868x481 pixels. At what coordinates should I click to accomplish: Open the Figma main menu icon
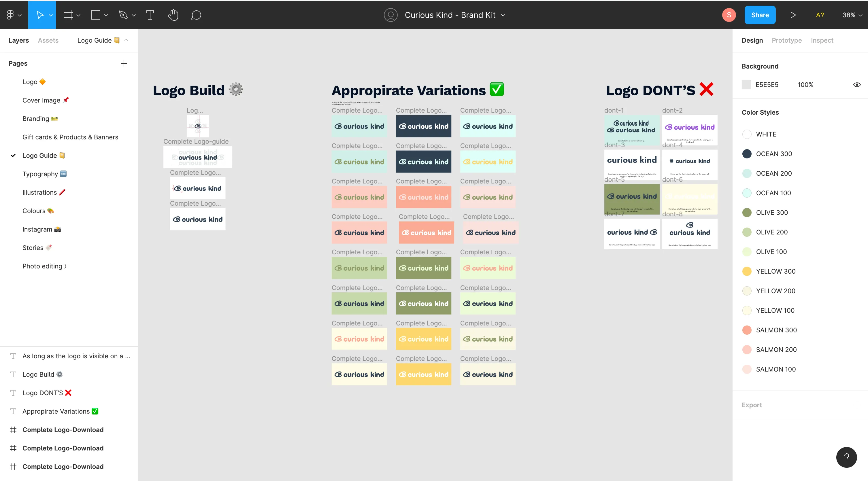pyautogui.click(x=10, y=15)
